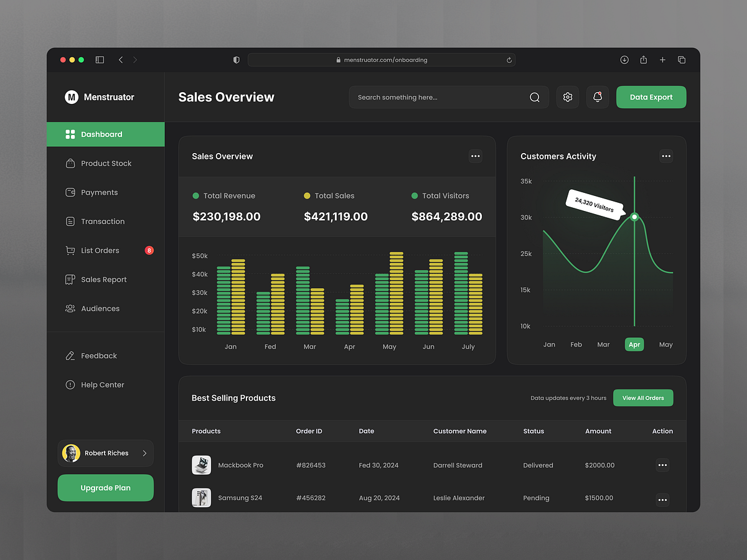Click the address bar menstruator.com/onboarding

pyautogui.click(x=382, y=60)
